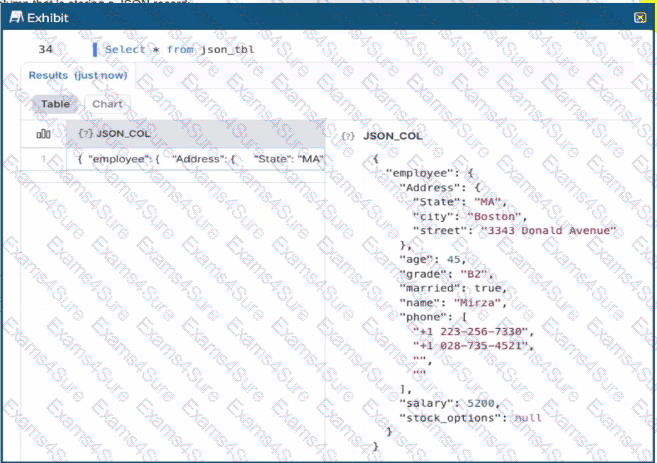Select the Table view tab
Image resolution: width=657 pixels, height=463 pixels.
coord(55,104)
